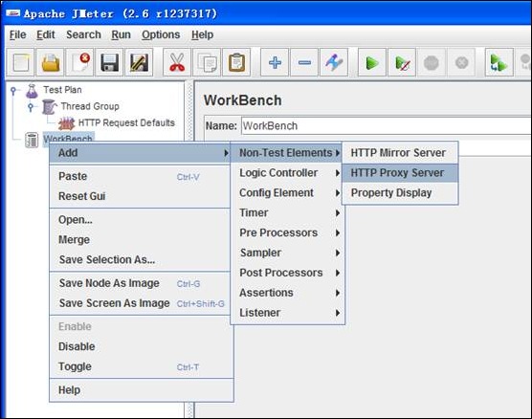Screen dimensions: 532x419
Task: Choose Merge in context menu
Action: click(140, 240)
